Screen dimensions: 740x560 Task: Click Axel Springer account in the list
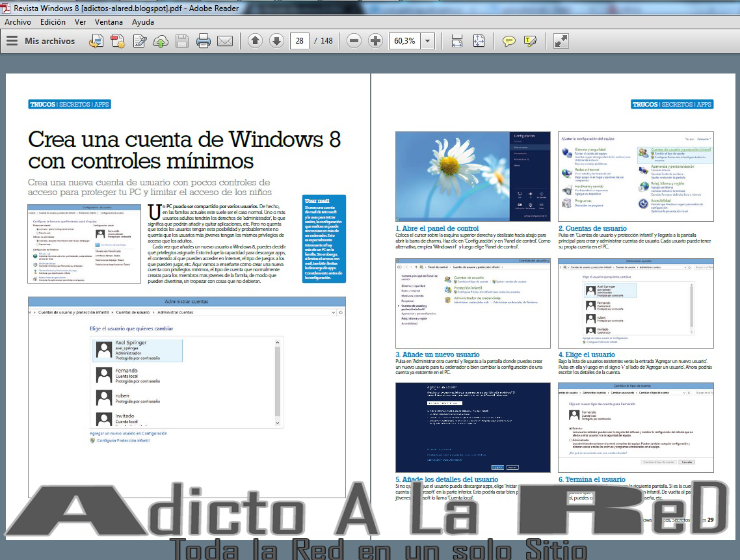tap(138, 350)
